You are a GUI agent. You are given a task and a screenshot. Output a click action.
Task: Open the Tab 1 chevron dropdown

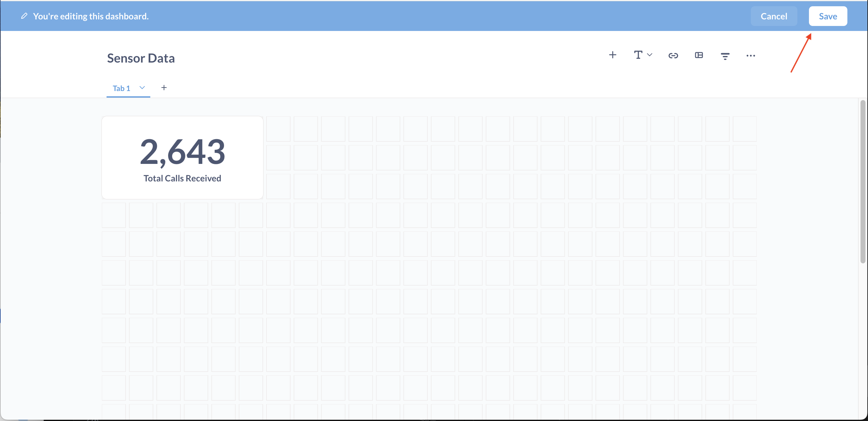click(x=142, y=88)
